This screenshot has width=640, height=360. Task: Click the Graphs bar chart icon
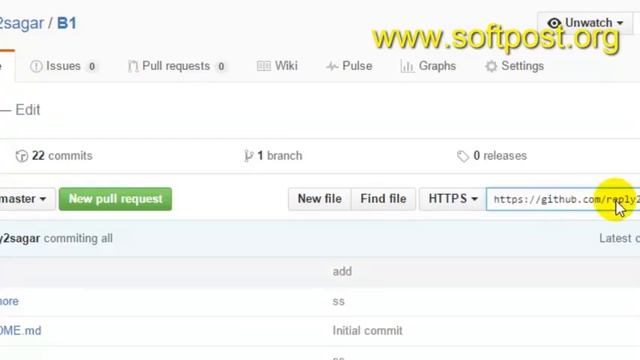click(407, 66)
